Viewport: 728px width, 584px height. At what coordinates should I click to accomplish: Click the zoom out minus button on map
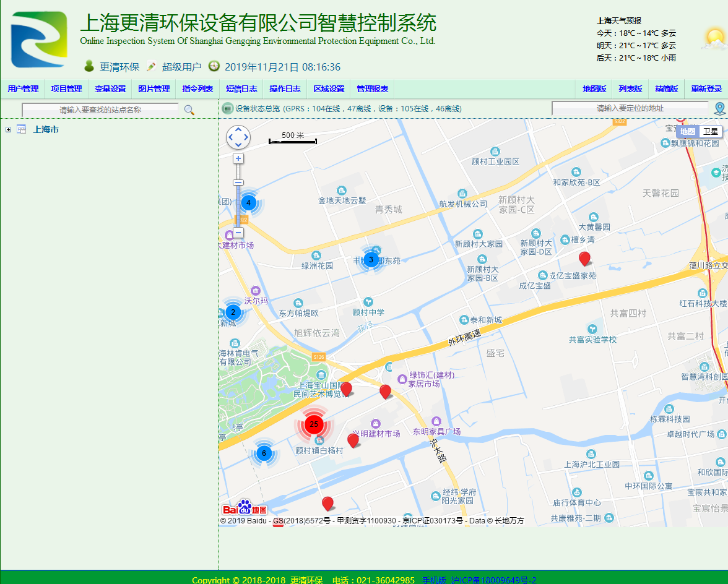(238, 233)
